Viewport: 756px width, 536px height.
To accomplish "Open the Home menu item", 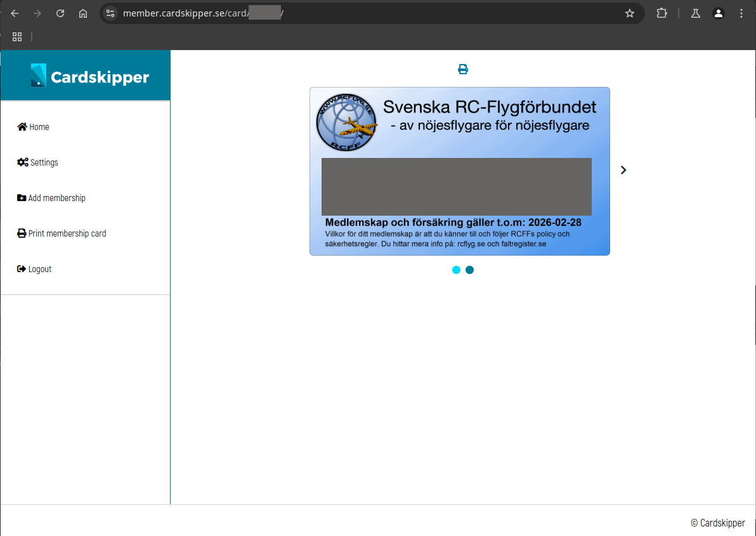I will coord(33,127).
